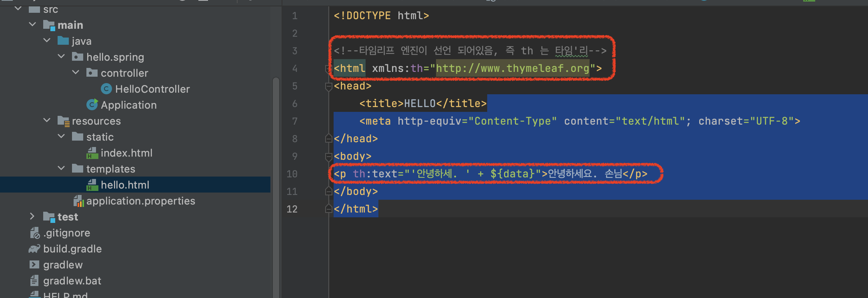Click the gradlew script icon

pyautogui.click(x=34, y=264)
